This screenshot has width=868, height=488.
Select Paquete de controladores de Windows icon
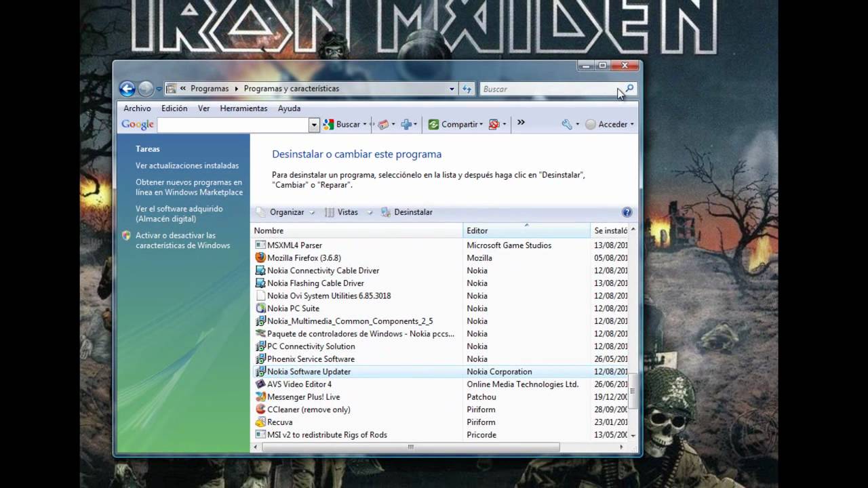click(x=260, y=333)
